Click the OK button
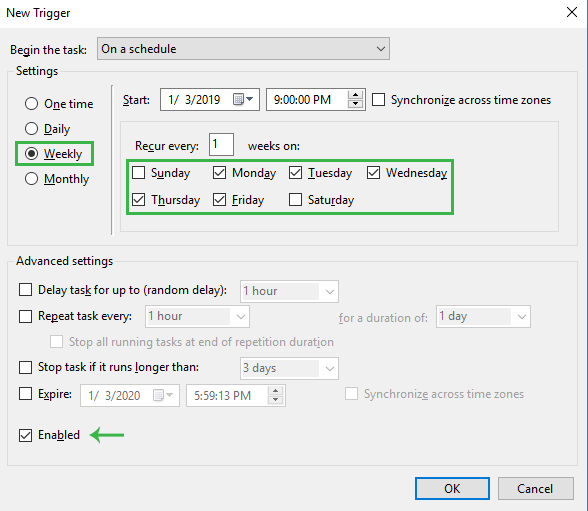Image resolution: width=588 pixels, height=511 pixels. coord(452,489)
